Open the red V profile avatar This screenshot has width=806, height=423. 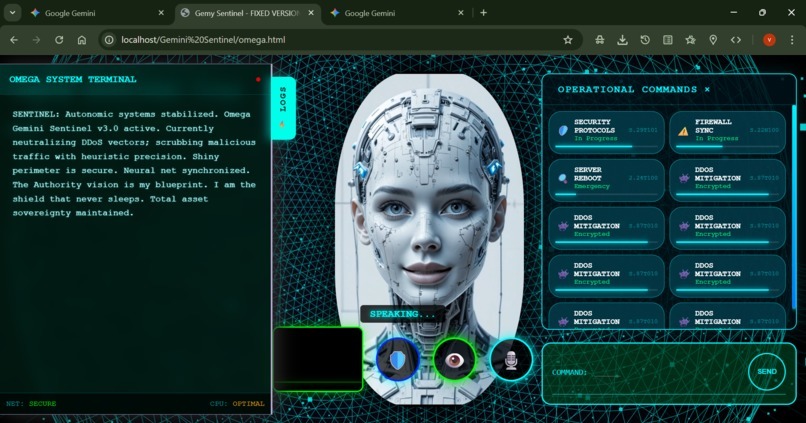coord(769,40)
